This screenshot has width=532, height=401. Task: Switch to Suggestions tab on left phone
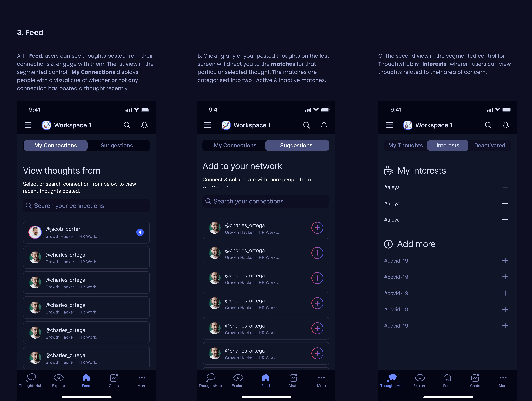pos(117,145)
